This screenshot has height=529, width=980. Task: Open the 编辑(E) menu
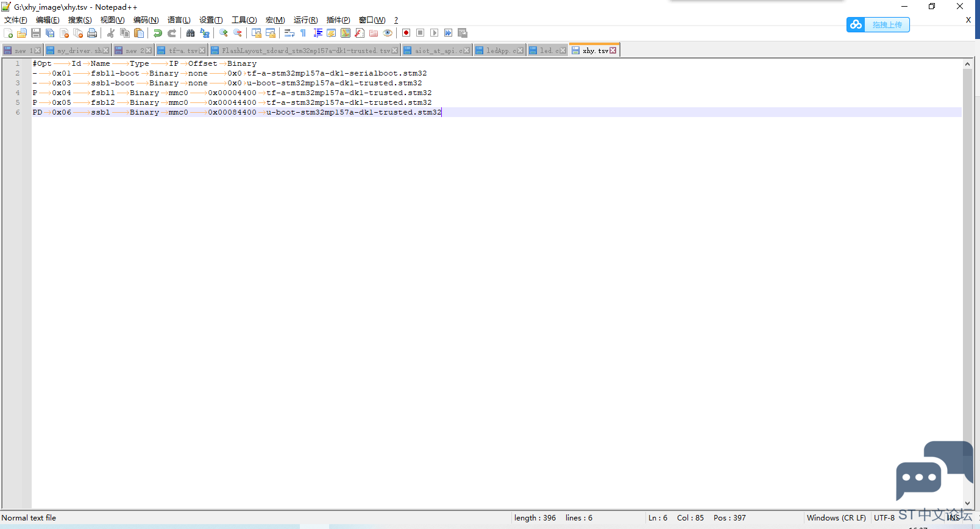coord(48,20)
